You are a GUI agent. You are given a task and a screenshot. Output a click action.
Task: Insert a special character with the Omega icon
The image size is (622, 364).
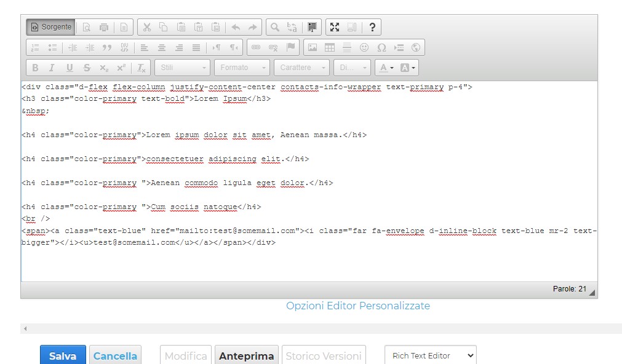(x=381, y=47)
